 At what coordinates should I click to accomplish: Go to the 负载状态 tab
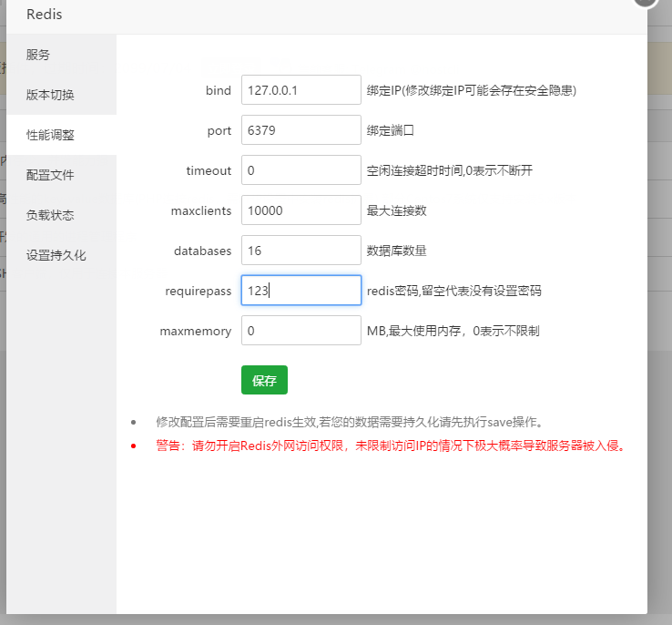click(61, 215)
